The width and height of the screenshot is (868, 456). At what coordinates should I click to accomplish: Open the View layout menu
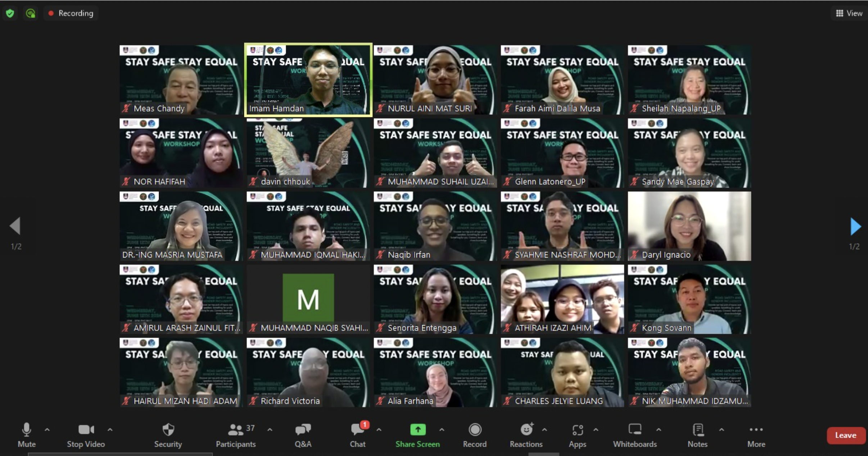pos(849,13)
